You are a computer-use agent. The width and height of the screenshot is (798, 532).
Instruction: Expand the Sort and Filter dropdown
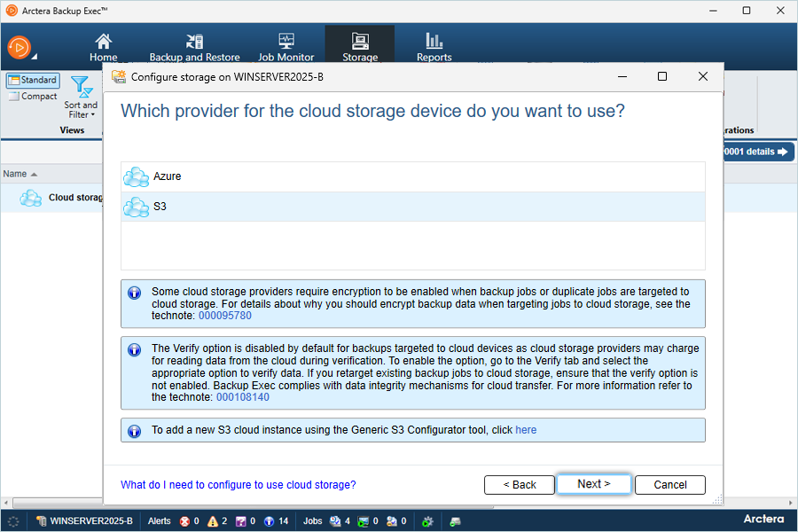click(x=81, y=99)
